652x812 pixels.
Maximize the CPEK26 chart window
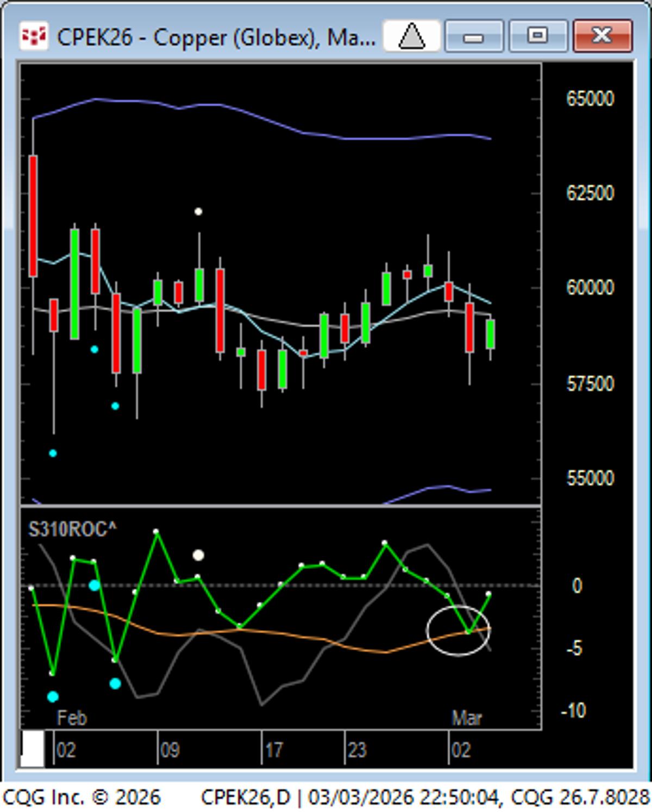point(537,36)
